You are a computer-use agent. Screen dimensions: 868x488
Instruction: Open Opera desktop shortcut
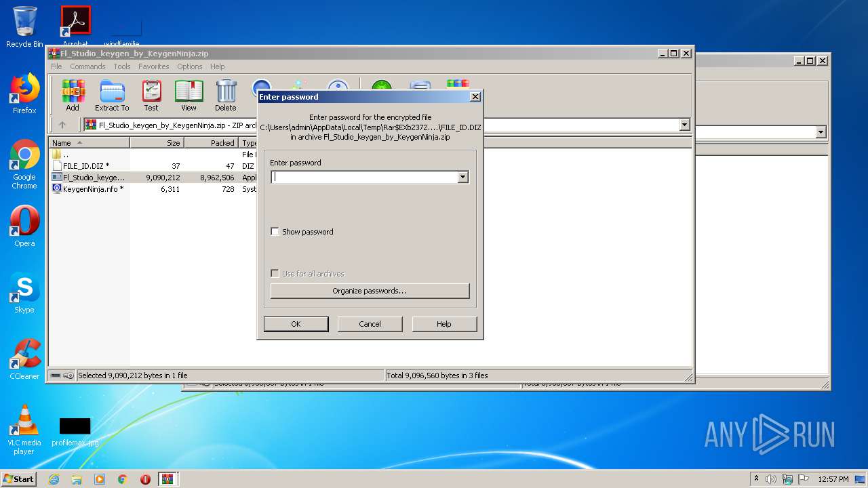click(x=24, y=226)
